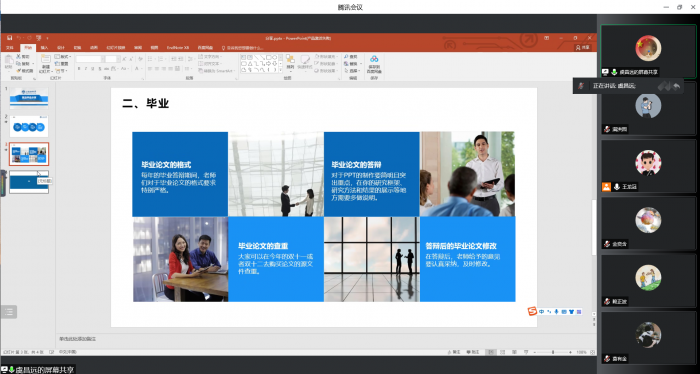Click the zoom slider handle in status bar

[553, 352]
